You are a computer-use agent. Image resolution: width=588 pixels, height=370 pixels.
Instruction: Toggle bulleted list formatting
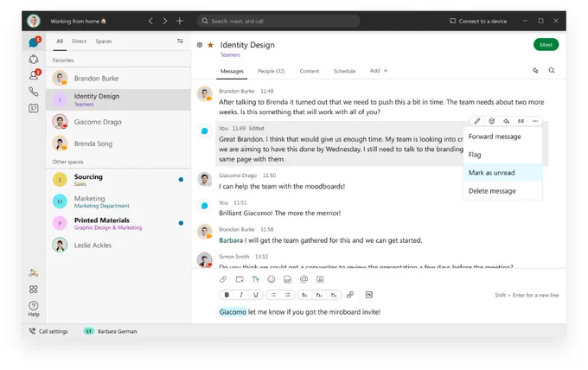pos(273,295)
